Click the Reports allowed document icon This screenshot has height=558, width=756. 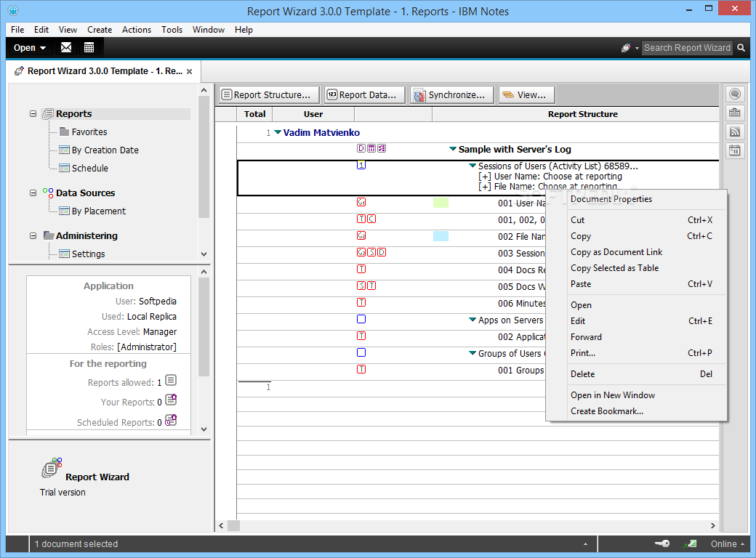point(171,381)
